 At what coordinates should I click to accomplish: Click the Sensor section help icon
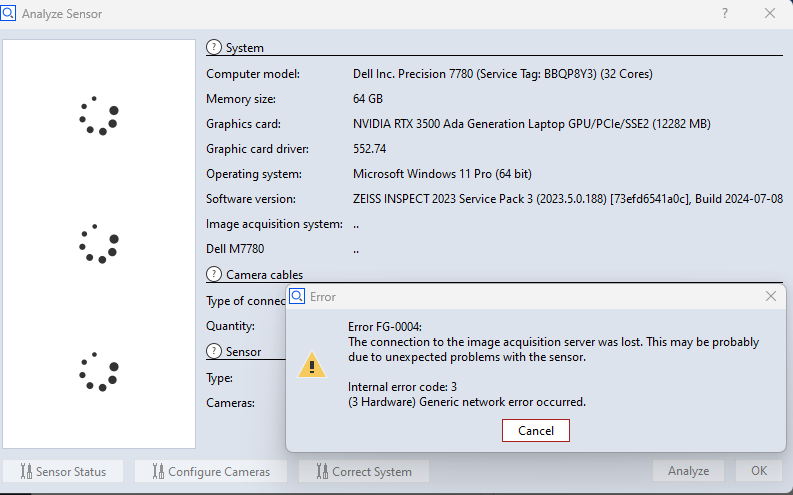tap(214, 351)
